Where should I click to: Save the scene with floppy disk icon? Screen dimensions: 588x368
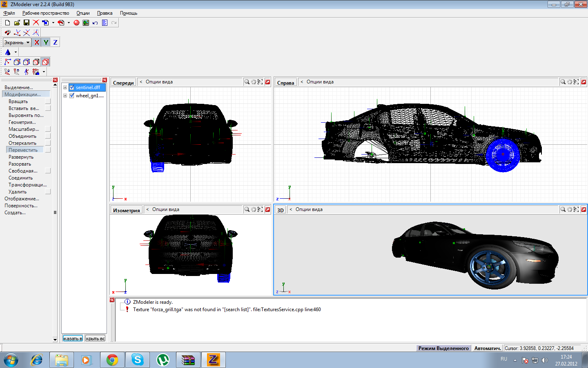[26, 23]
